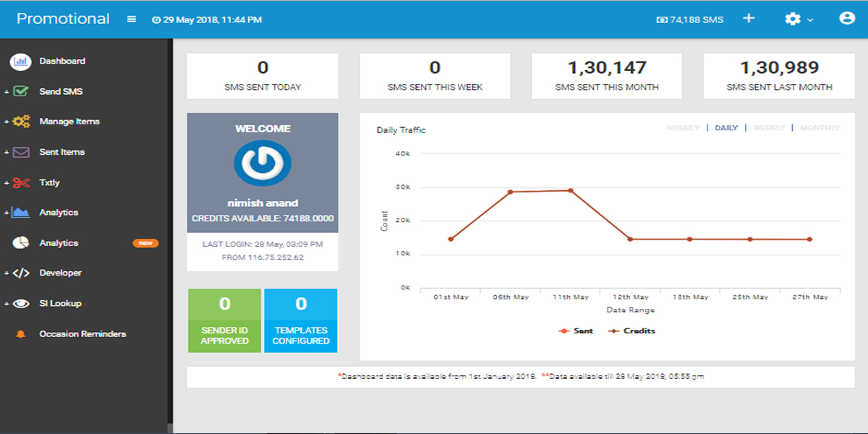Click the hamburger menu icon beside Promotional
Image resolution: width=868 pixels, height=434 pixels.
click(x=131, y=20)
